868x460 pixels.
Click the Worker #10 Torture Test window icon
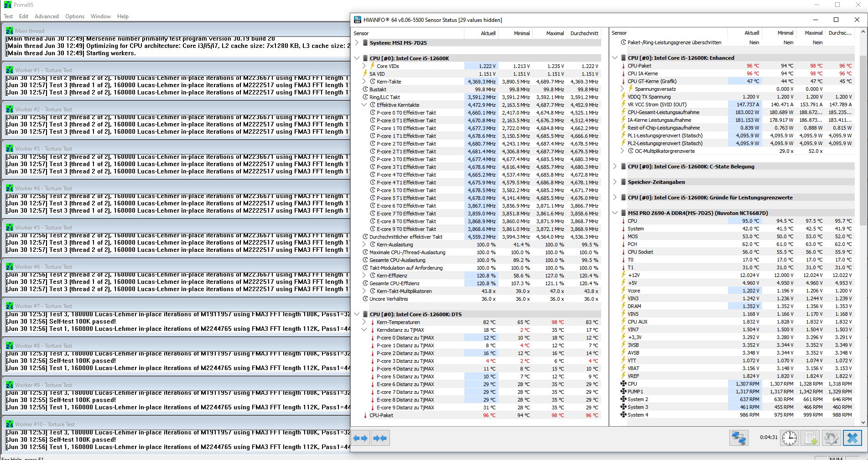click(x=10, y=424)
